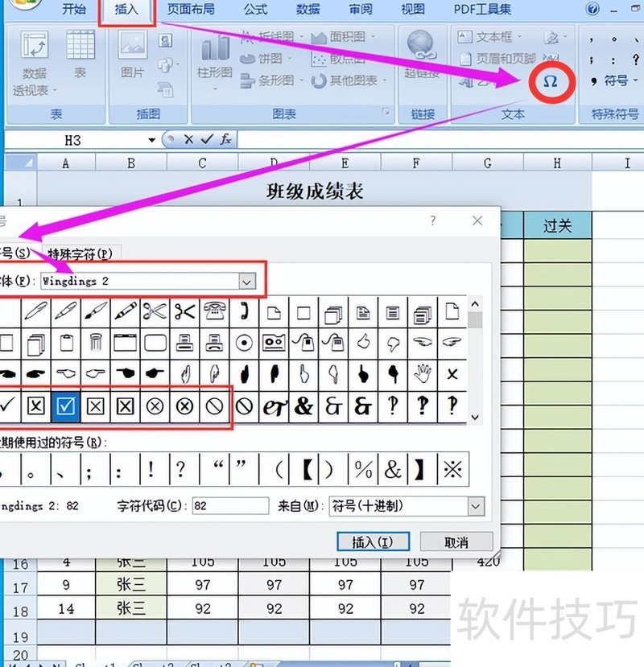
Task: Click the 表 table icon
Action: coord(80,54)
